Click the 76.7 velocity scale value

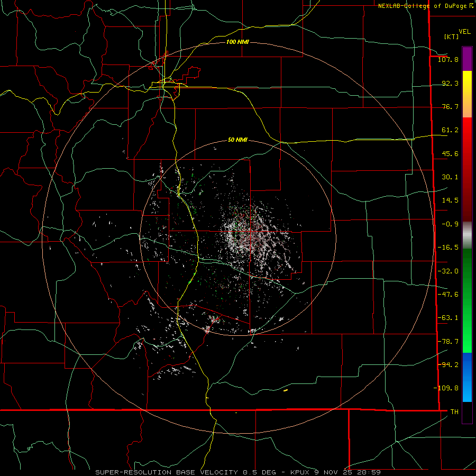click(x=450, y=106)
